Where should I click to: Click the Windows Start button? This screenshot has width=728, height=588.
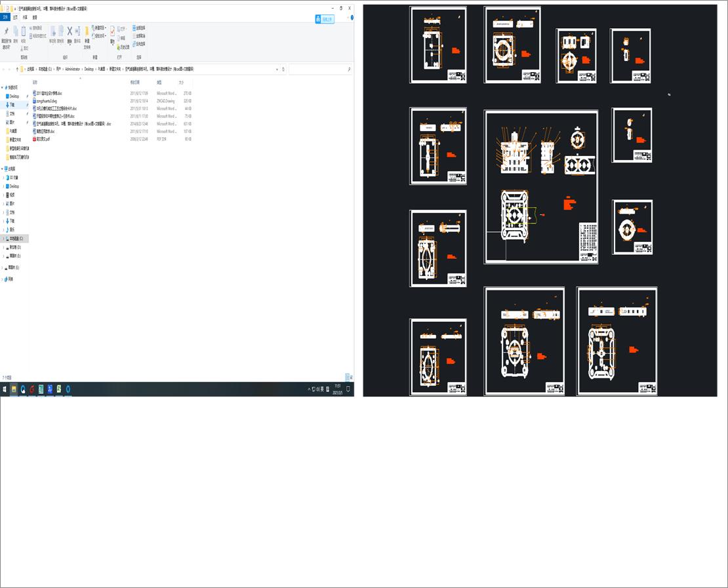[5, 389]
